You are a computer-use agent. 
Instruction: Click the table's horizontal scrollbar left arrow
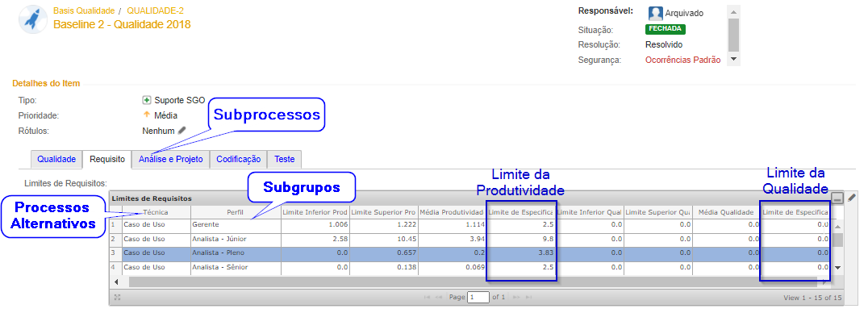(x=115, y=282)
